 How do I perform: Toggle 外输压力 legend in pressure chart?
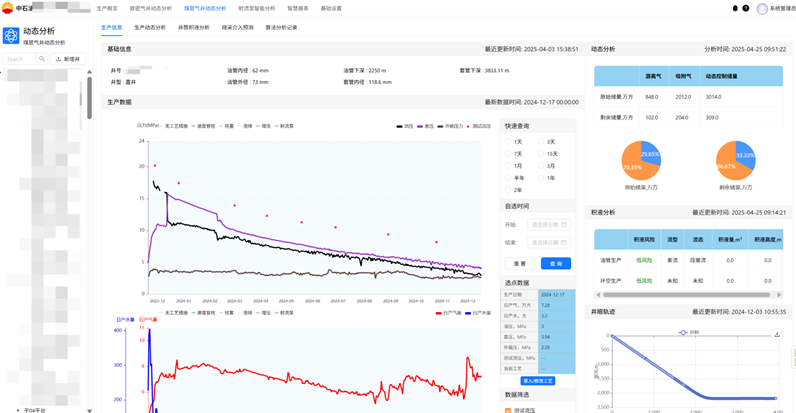pos(450,126)
